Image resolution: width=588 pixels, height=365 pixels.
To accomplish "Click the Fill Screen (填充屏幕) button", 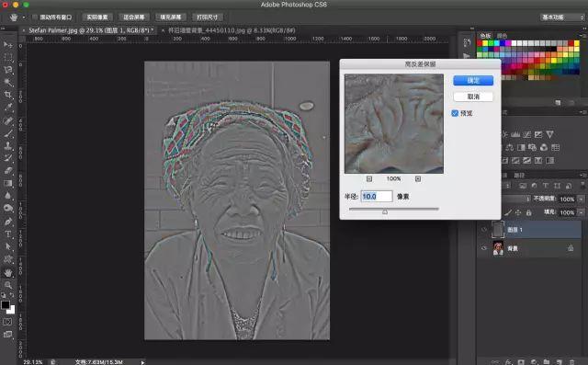I will click(x=170, y=17).
